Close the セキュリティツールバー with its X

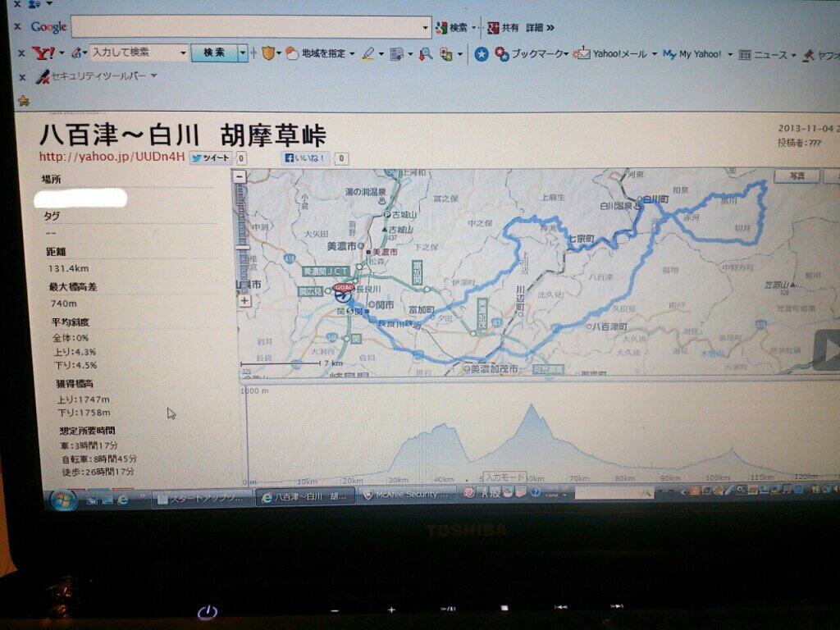pyautogui.click(x=22, y=78)
